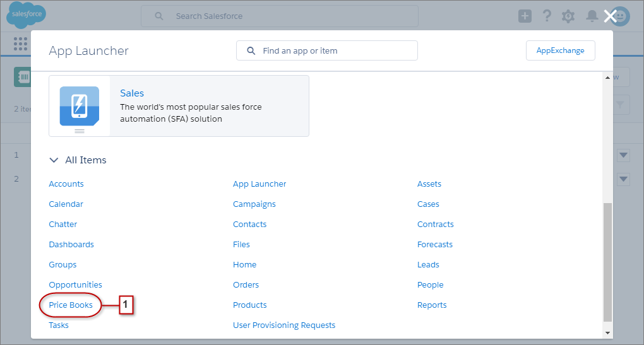The width and height of the screenshot is (644, 345).
Task: Open the help question mark icon
Action: (547, 16)
